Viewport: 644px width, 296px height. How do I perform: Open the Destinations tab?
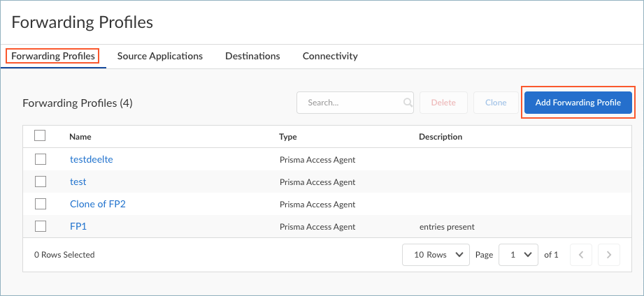tap(252, 56)
